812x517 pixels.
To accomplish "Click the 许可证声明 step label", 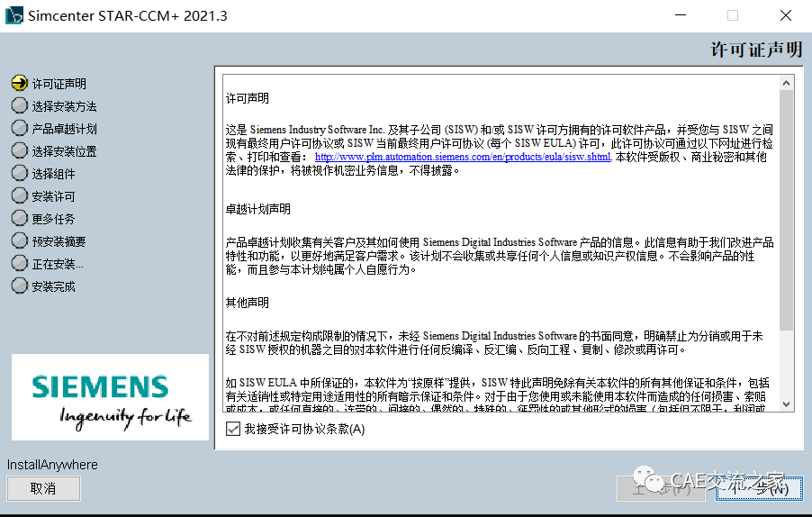I will pos(59,84).
